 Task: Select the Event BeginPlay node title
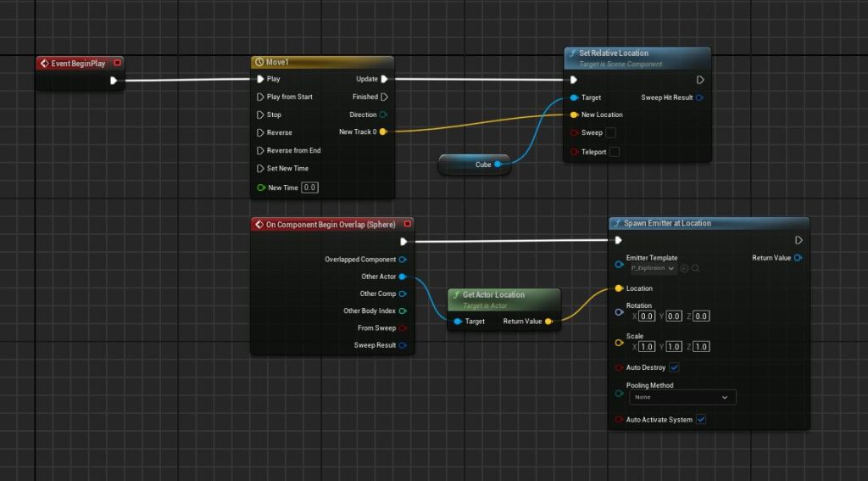75,63
